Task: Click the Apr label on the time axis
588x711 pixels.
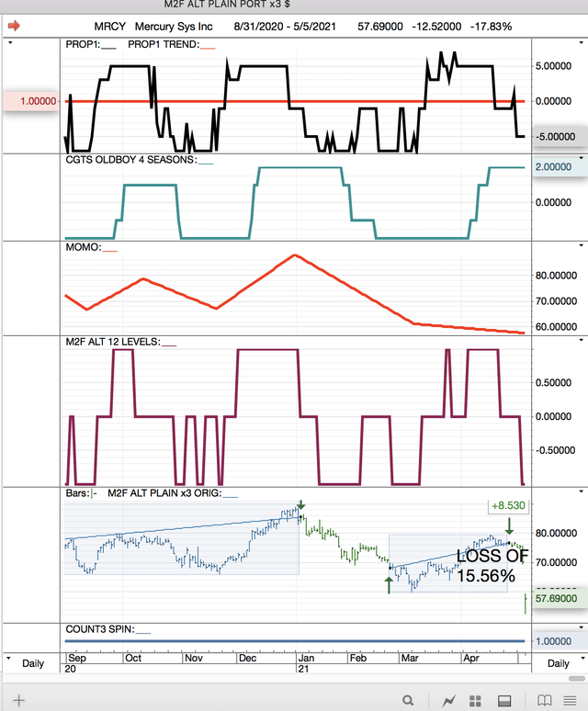Action: pos(471,658)
